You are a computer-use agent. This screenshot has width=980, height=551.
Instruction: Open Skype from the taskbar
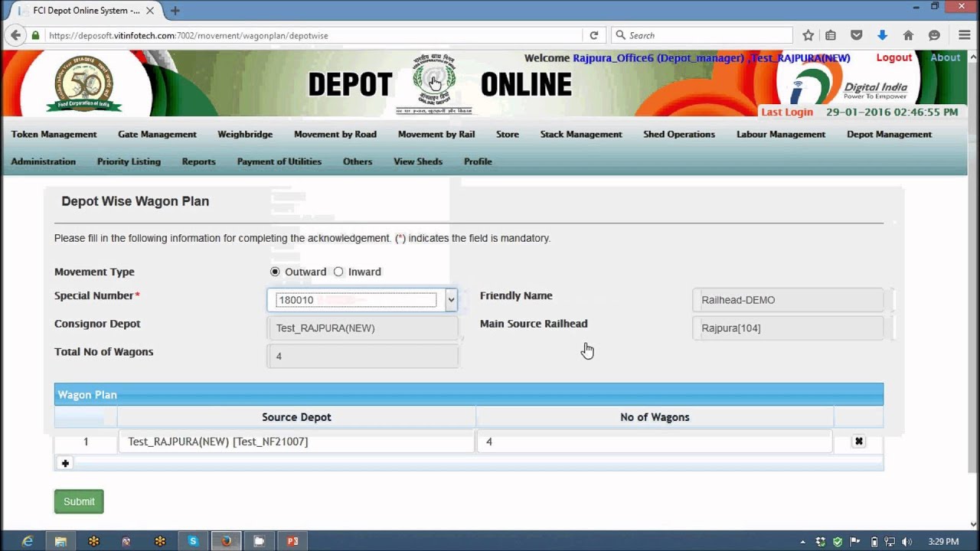193,541
